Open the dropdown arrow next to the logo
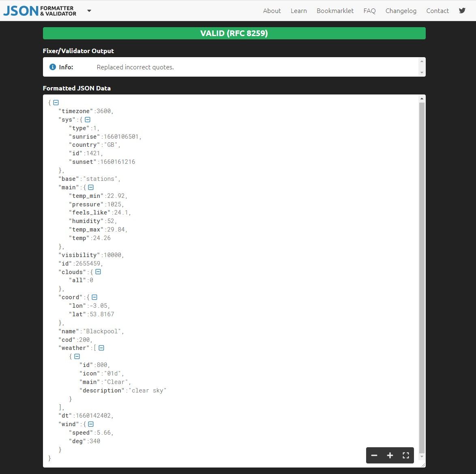This screenshot has height=474, width=476. 89,11
